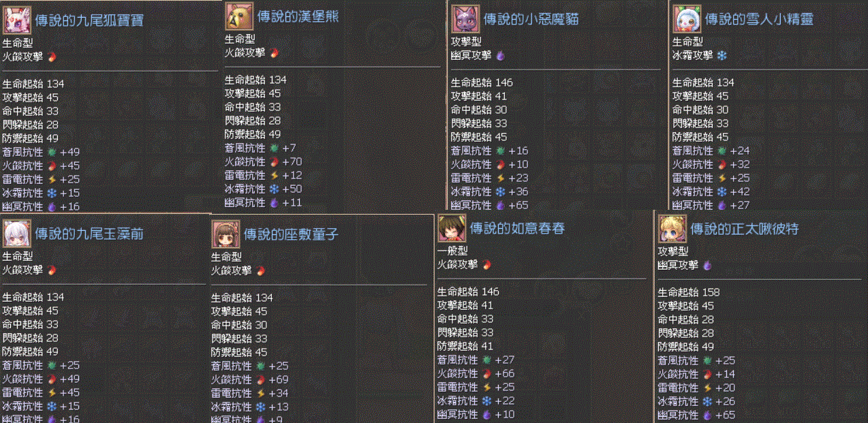Click the 傳說的雪人小精靈 portrait icon

click(x=687, y=19)
